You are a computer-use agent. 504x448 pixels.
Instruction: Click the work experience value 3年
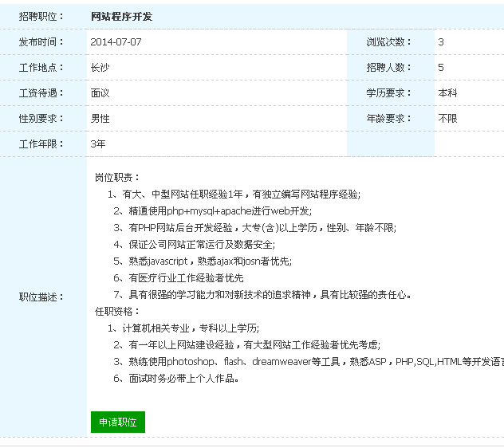pyautogui.click(x=98, y=144)
